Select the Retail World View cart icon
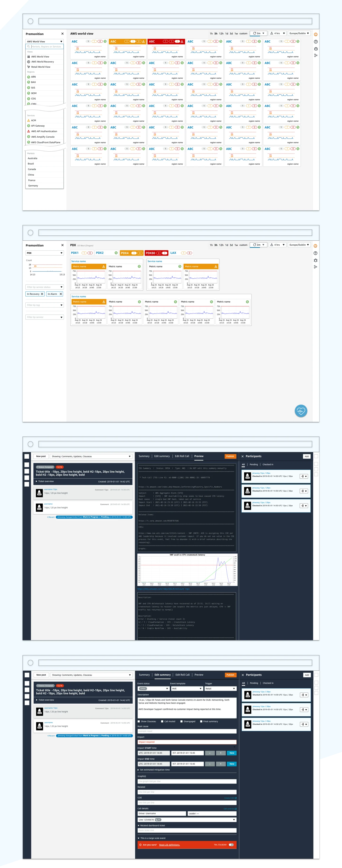 (x=29, y=67)
